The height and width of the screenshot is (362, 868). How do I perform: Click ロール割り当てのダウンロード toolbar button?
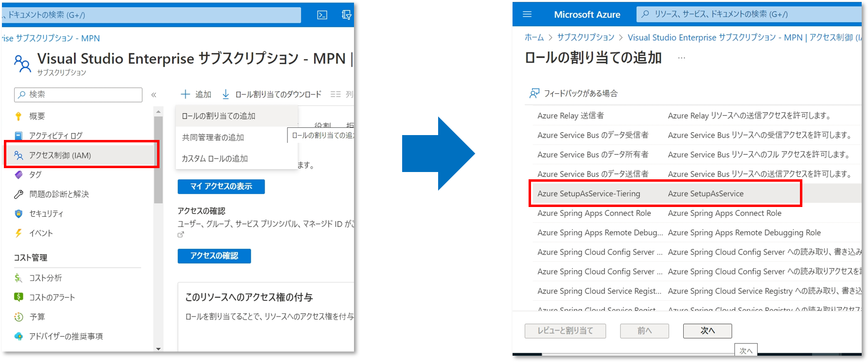click(271, 94)
